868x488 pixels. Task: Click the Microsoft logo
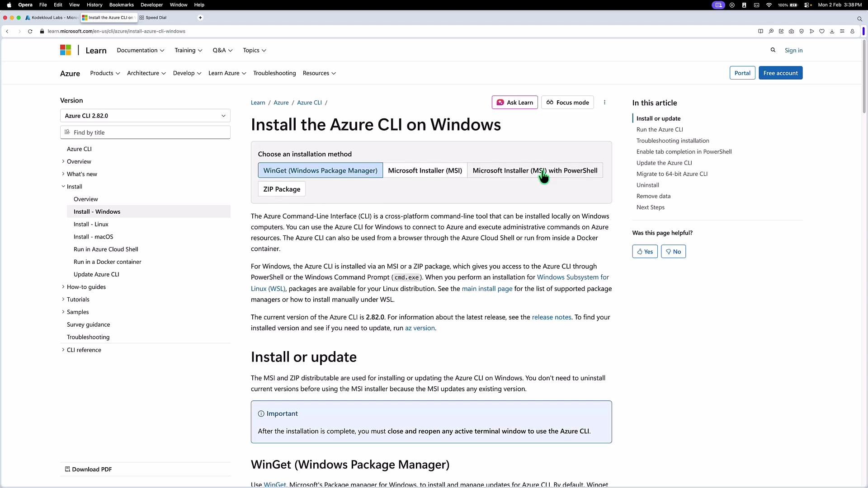coord(66,50)
